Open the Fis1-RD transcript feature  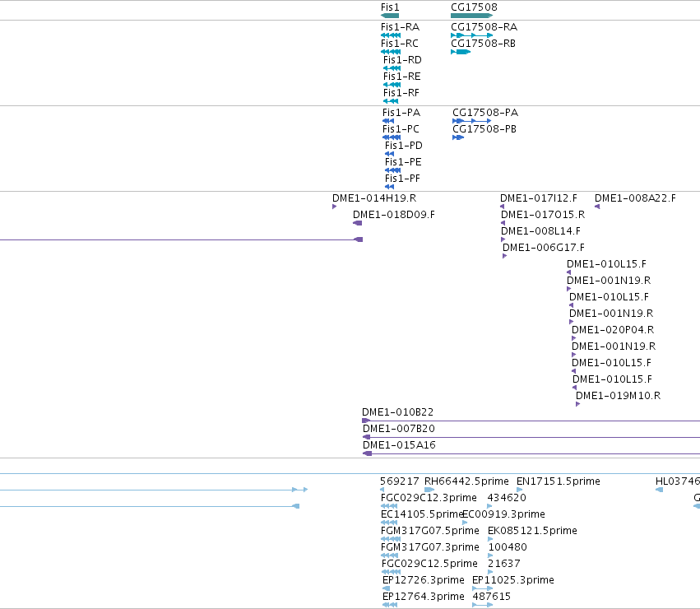pyautogui.click(x=392, y=68)
